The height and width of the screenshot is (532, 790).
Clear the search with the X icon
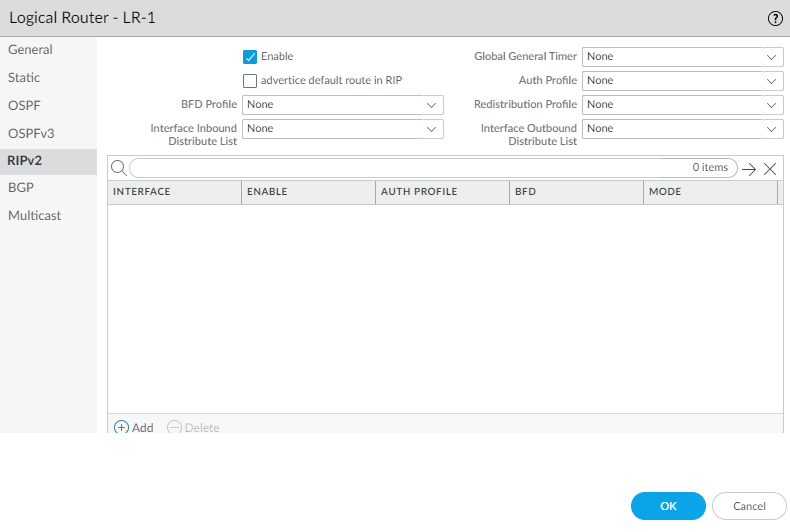tap(770, 169)
